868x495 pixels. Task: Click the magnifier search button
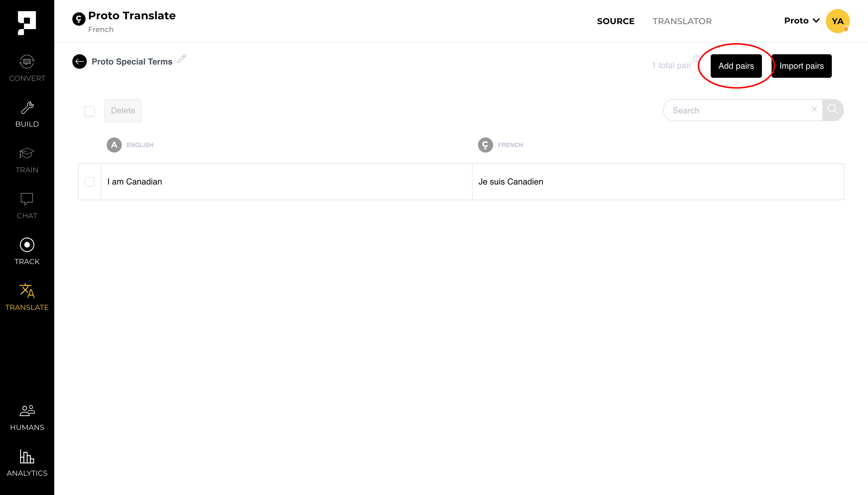click(832, 110)
